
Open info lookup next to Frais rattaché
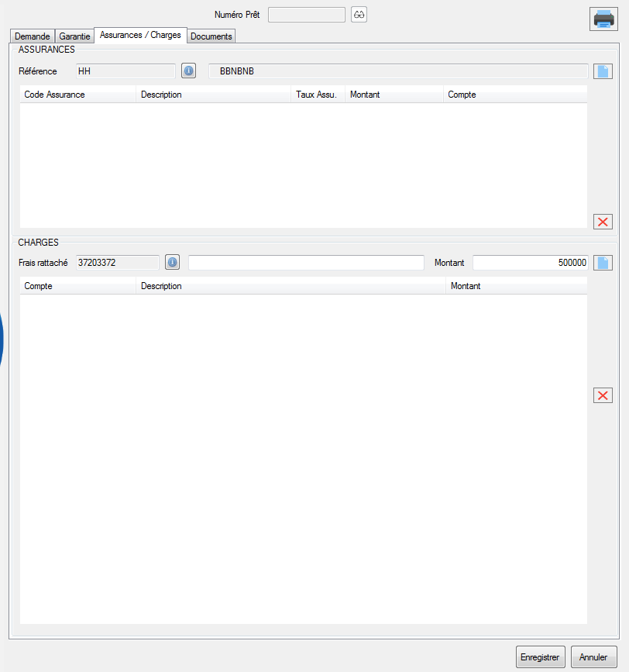pyautogui.click(x=172, y=263)
